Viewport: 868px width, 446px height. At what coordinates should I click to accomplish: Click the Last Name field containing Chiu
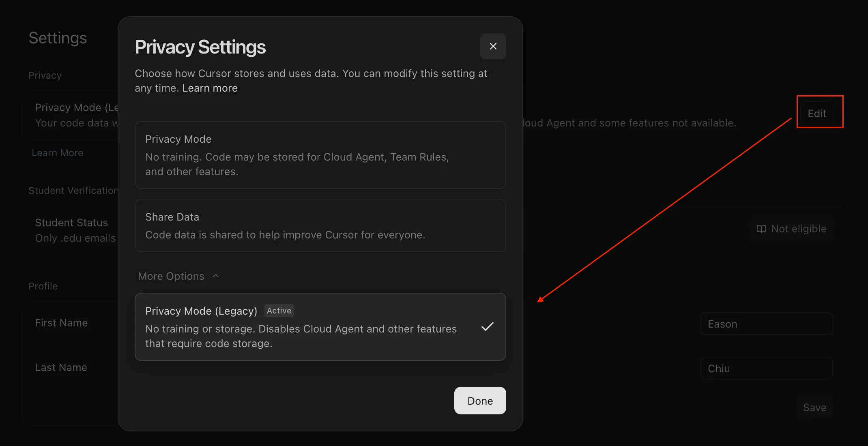[766, 369]
